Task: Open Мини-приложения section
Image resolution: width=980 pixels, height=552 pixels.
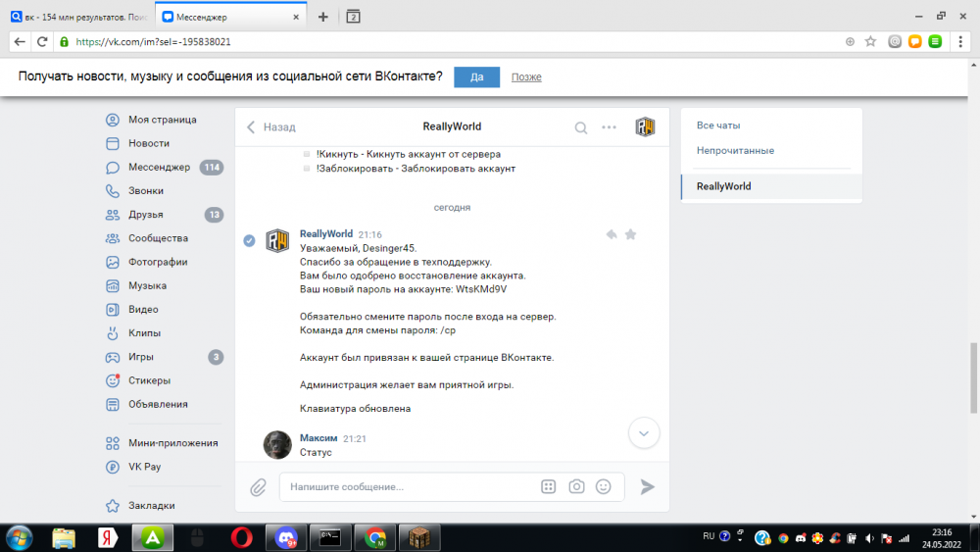Action: [x=163, y=443]
